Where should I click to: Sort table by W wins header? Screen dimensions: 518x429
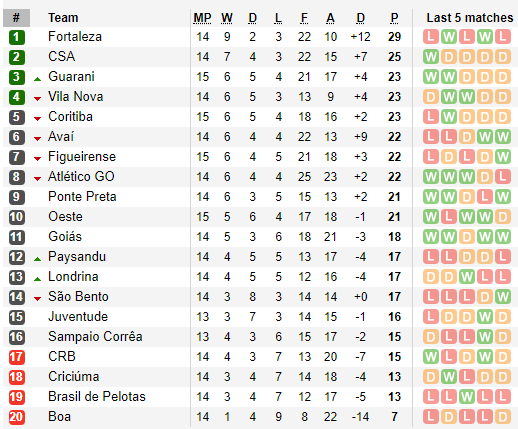point(227,18)
